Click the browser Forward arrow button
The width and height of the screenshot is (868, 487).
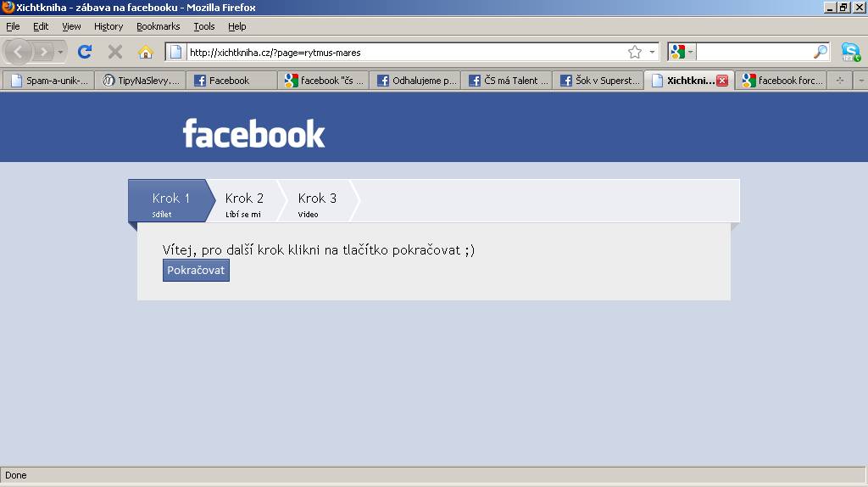coord(43,52)
